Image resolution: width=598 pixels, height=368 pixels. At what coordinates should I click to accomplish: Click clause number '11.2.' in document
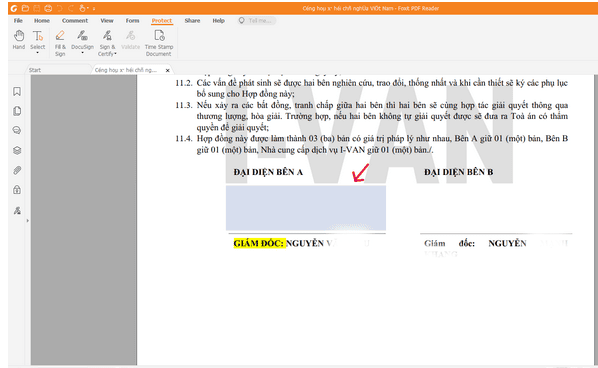click(x=183, y=83)
